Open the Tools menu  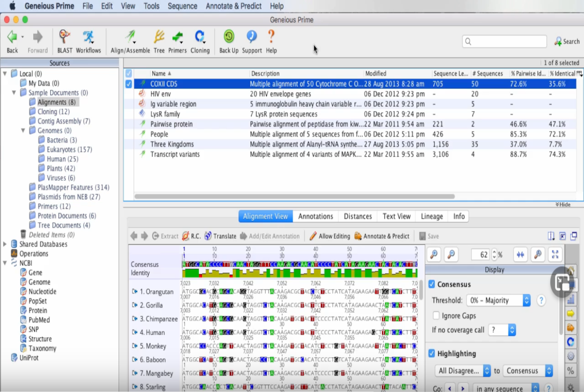tap(151, 6)
